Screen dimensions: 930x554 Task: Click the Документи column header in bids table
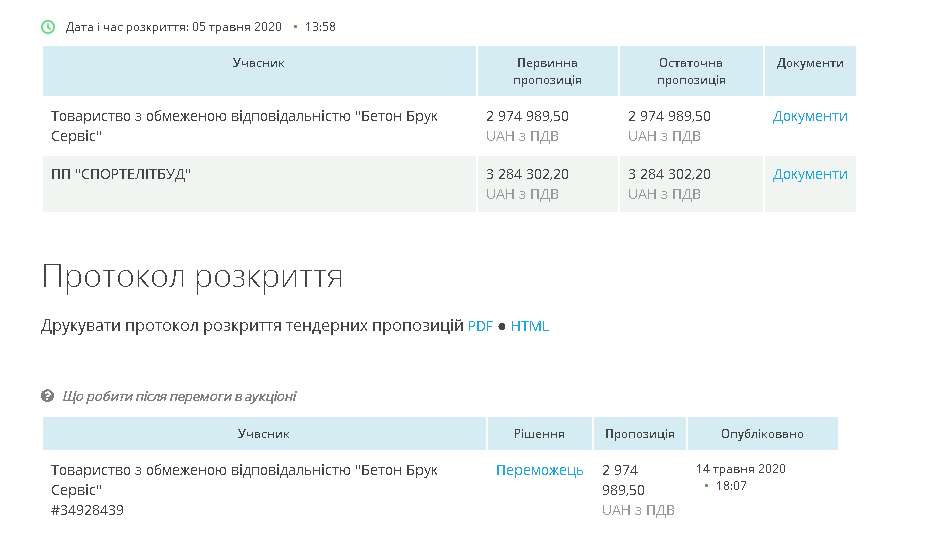coord(809,62)
